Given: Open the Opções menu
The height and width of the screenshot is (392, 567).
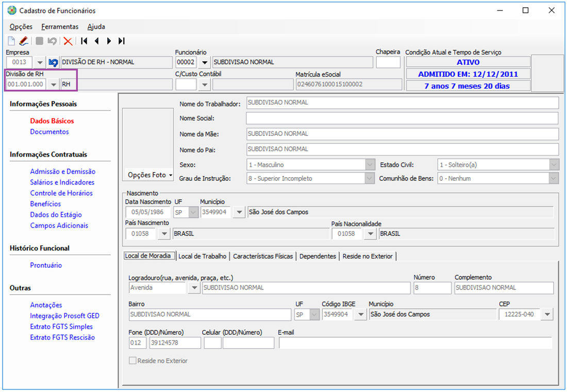Looking at the screenshot, I should coord(21,27).
